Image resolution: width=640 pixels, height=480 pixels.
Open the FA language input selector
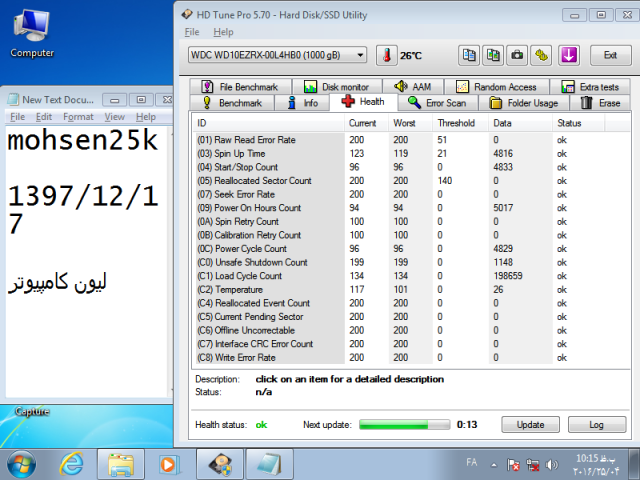(x=471, y=464)
